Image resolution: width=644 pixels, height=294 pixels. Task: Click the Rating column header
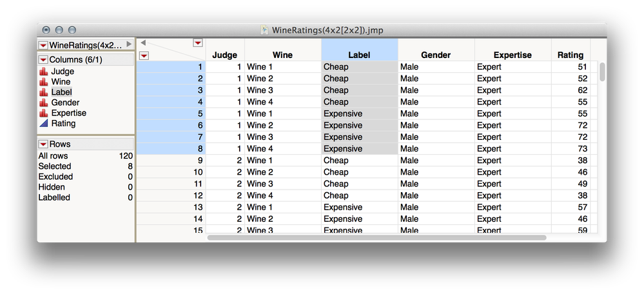coord(571,55)
